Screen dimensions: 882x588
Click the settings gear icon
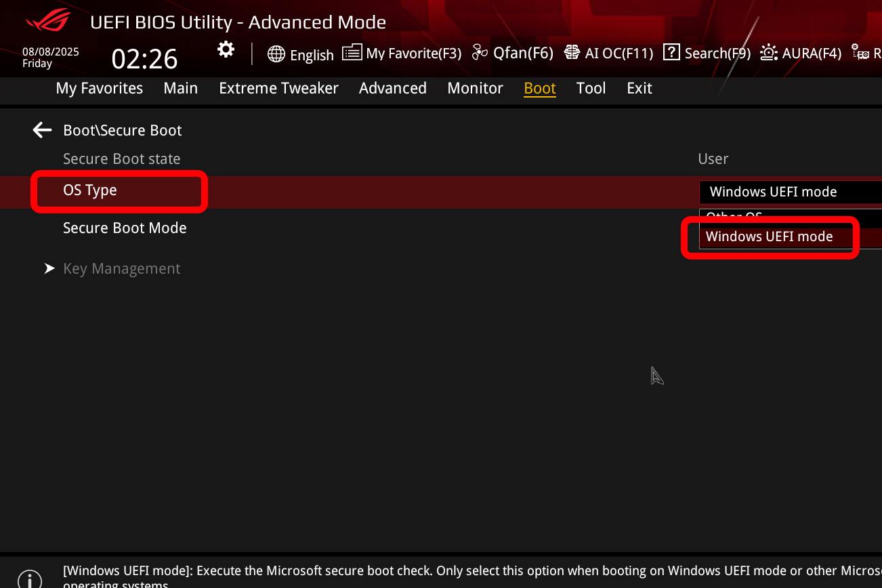click(226, 49)
